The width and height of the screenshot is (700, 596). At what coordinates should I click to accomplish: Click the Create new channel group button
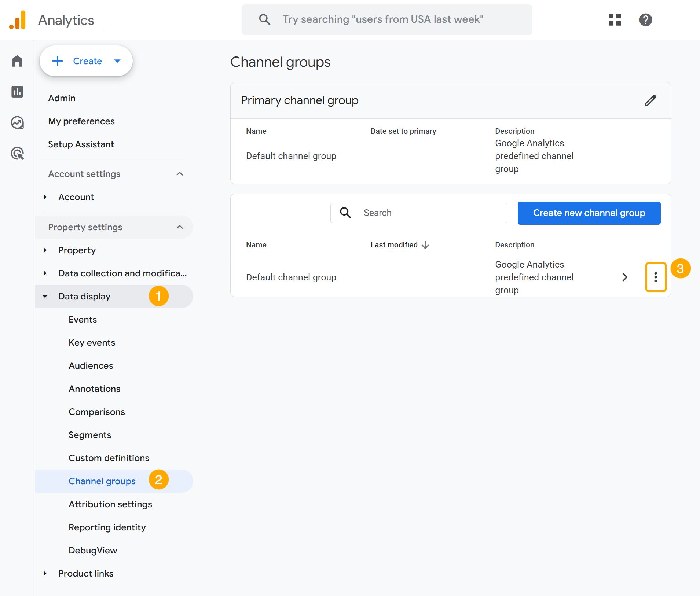click(589, 213)
